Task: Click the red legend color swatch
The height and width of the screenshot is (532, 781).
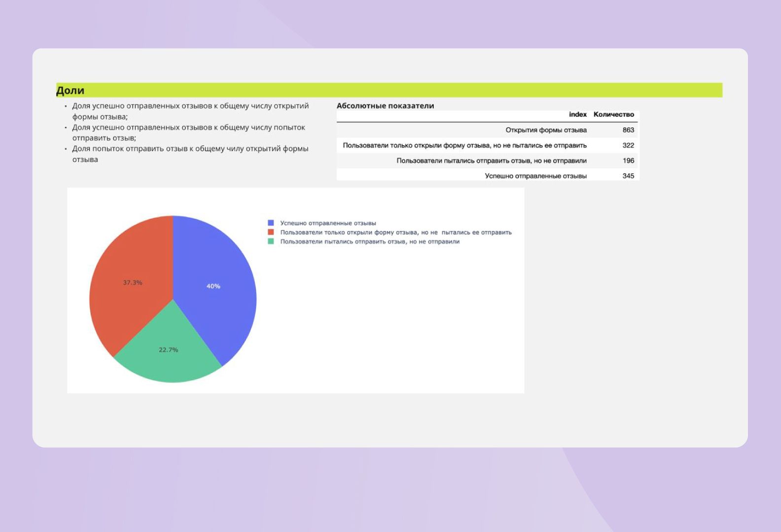Action: coord(271,232)
